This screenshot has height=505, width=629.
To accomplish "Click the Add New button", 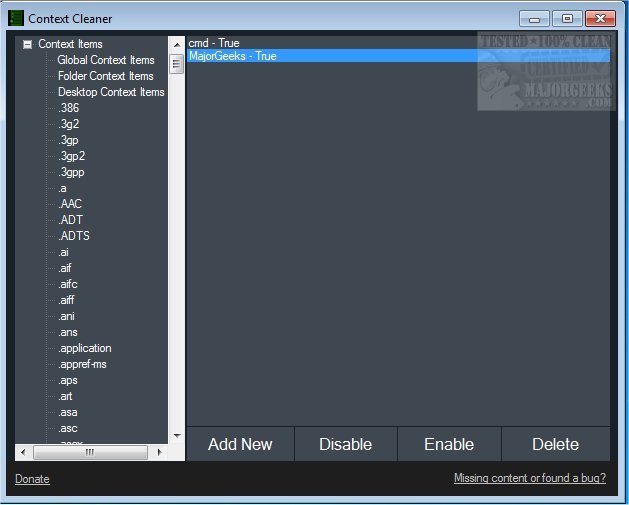I will (x=240, y=444).
